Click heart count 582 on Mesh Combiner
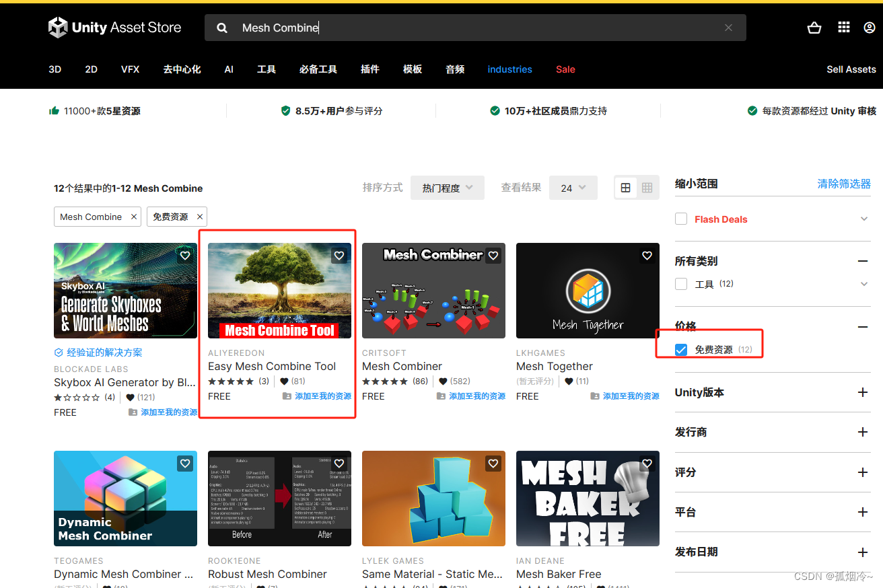The height and width of the screenshot is (588, 883). [455, 381]
